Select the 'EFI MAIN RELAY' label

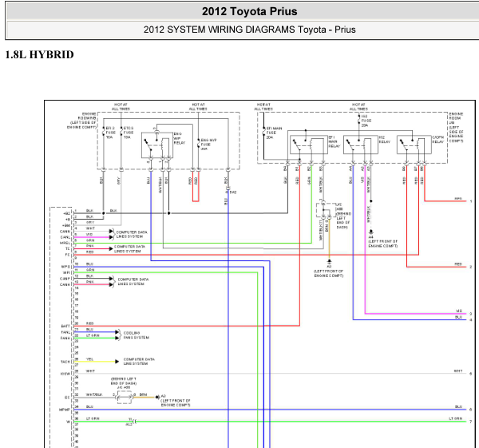click(x=334, y=142)
